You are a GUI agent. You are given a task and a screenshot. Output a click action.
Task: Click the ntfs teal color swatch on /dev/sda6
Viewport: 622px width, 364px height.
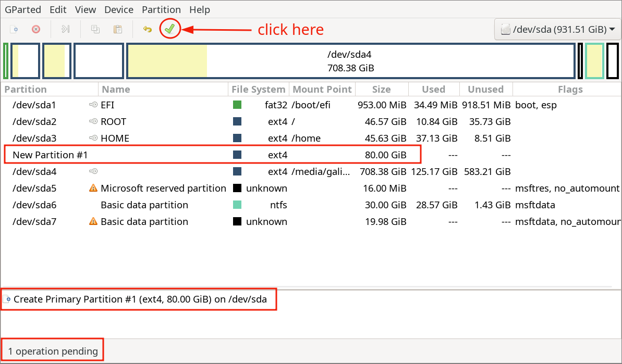(x=238, y=205)
